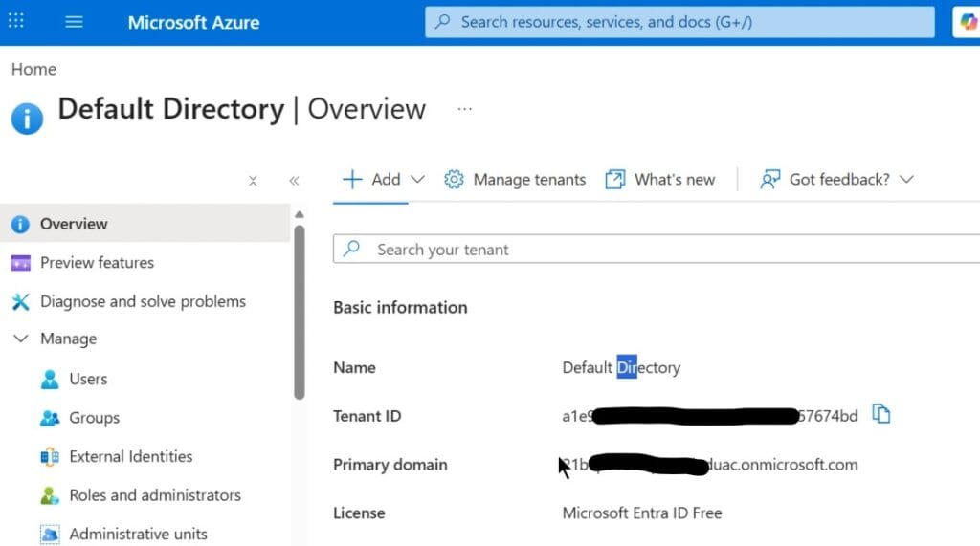Click the Basic information heading
Viewport: 980px width, 546px height.
(400, 307)
